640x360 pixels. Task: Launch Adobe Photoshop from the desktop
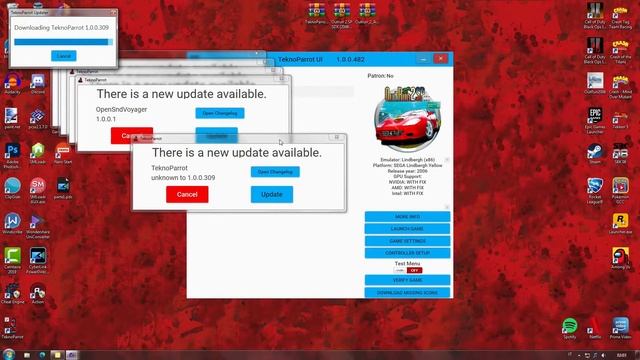[12, 155]
